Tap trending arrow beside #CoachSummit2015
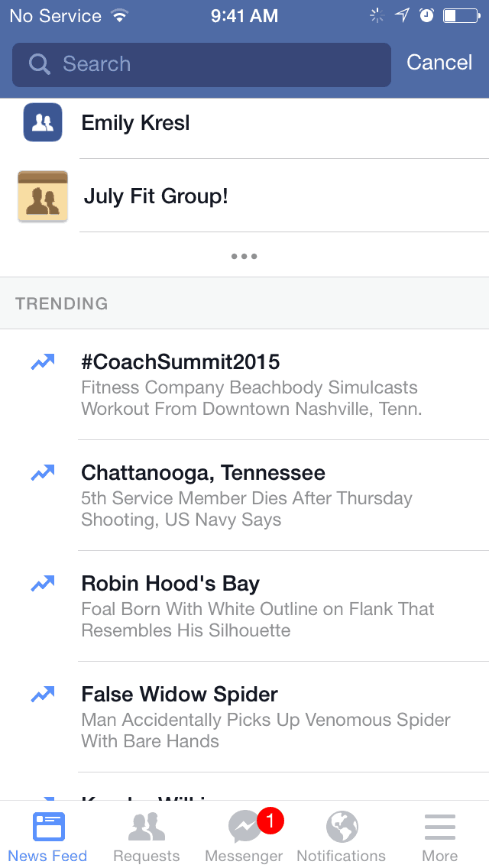The height and width of the screenshot is (868, 489). point(43,362)
